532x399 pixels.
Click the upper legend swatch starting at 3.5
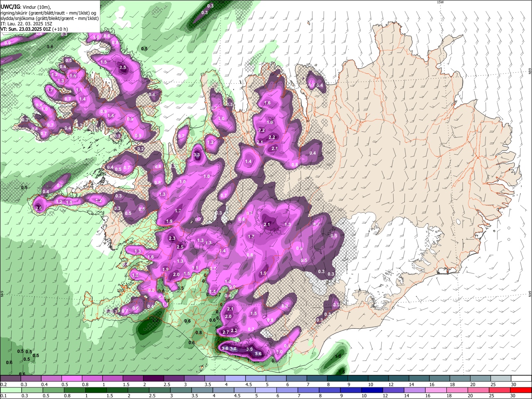(214, 379)
